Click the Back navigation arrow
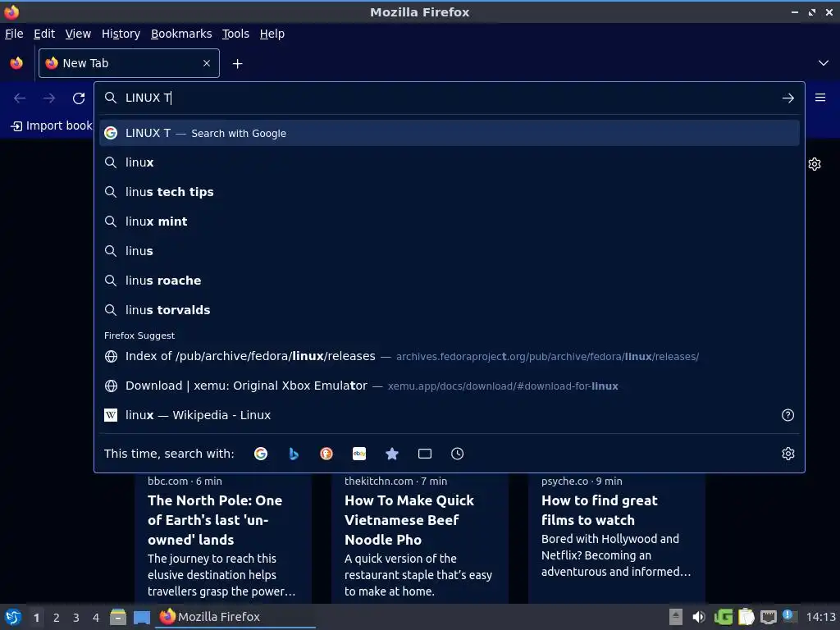The width and height of the screenshot is (840, 630). point(20,98)
